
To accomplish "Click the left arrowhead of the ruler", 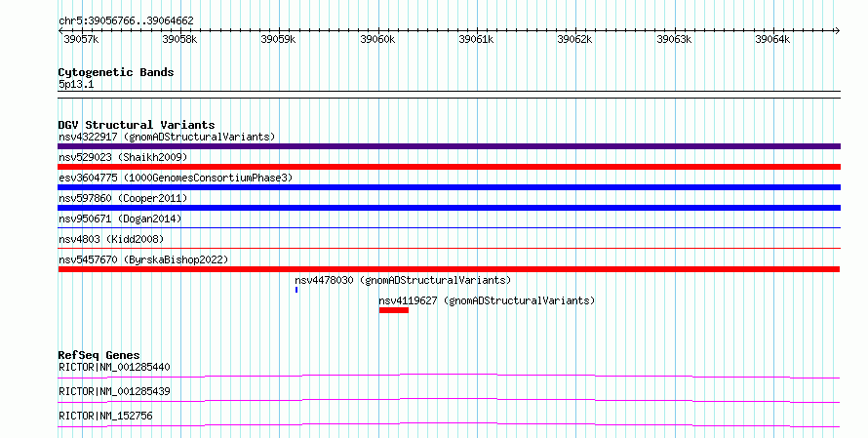I will (x=60, y=31).
